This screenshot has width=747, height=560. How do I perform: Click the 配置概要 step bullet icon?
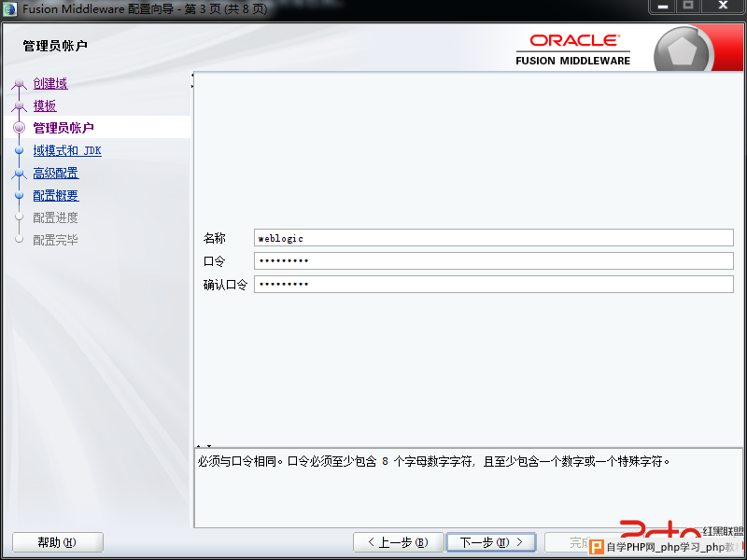[x=19, y=195]
